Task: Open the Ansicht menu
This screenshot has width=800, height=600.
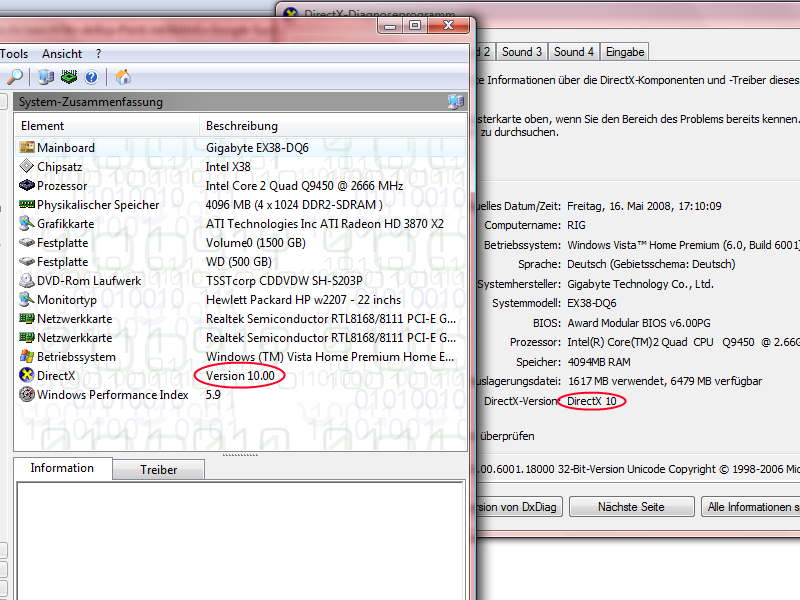Action: 62,54
